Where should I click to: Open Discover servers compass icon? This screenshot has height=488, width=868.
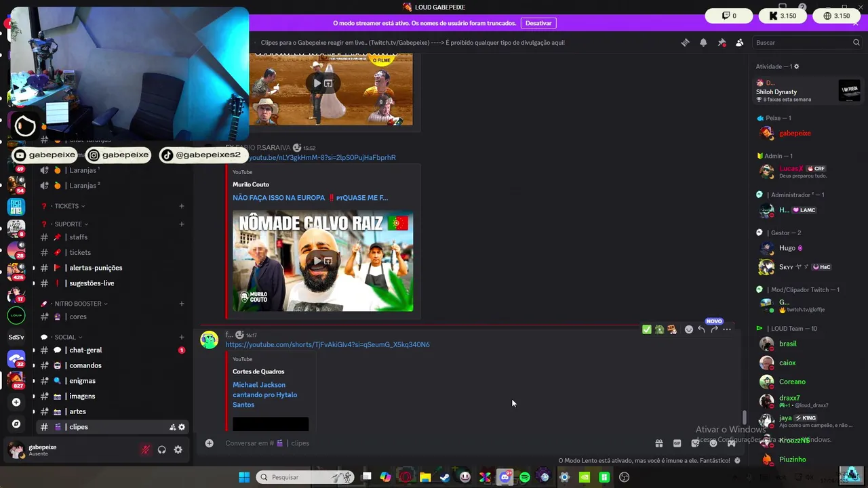(16, 424)
